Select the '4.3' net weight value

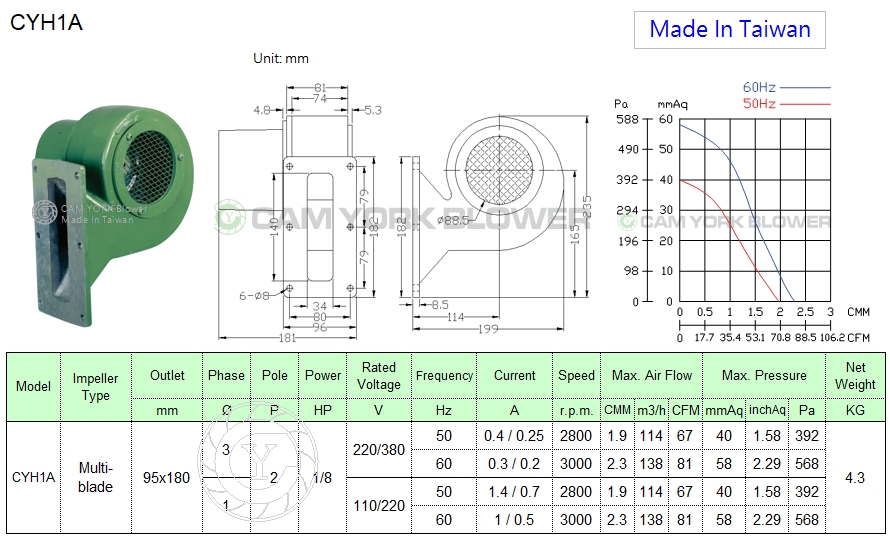tap(855, 478)
